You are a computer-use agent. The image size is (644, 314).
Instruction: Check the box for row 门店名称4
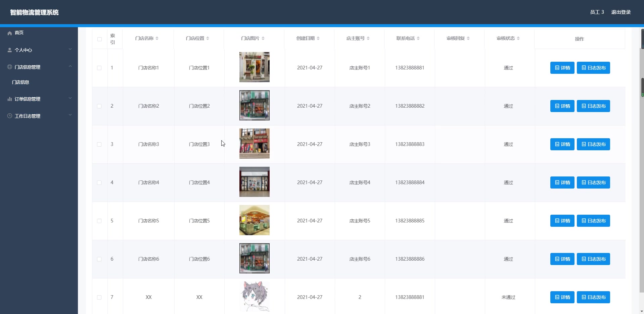pos(99,182)
